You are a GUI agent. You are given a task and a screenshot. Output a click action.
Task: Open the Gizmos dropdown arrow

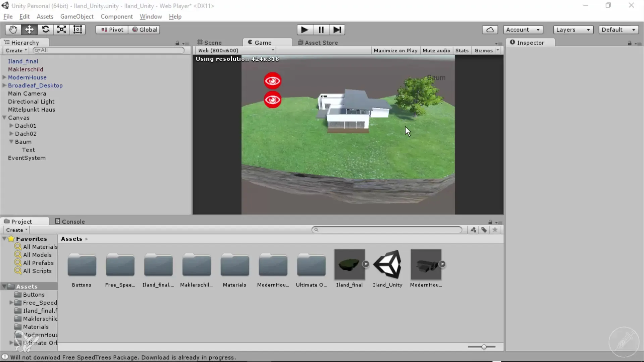point(498,50)
